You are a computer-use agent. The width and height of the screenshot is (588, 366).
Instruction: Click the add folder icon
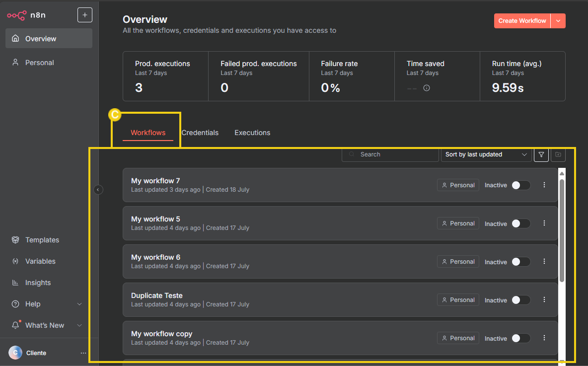tap(558, 154)
